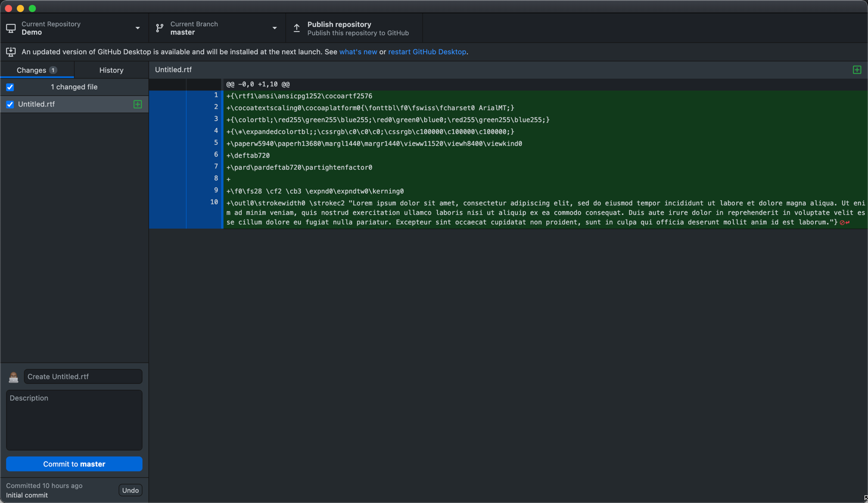The image size is (868, 503).
Task: Click the @@ -0,0 +1,10 @@ hunk header
Action: (x=258, y=85)
